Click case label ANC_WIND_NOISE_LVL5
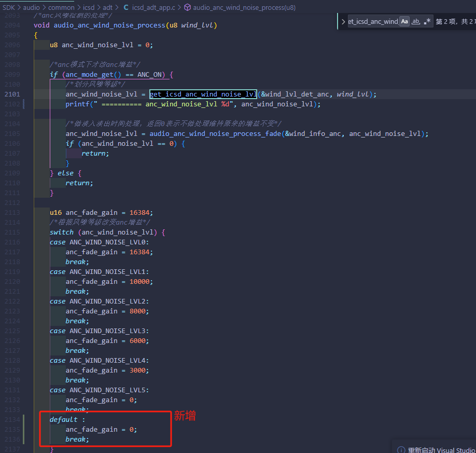The image size is (476, 453). tap(107, 390)
